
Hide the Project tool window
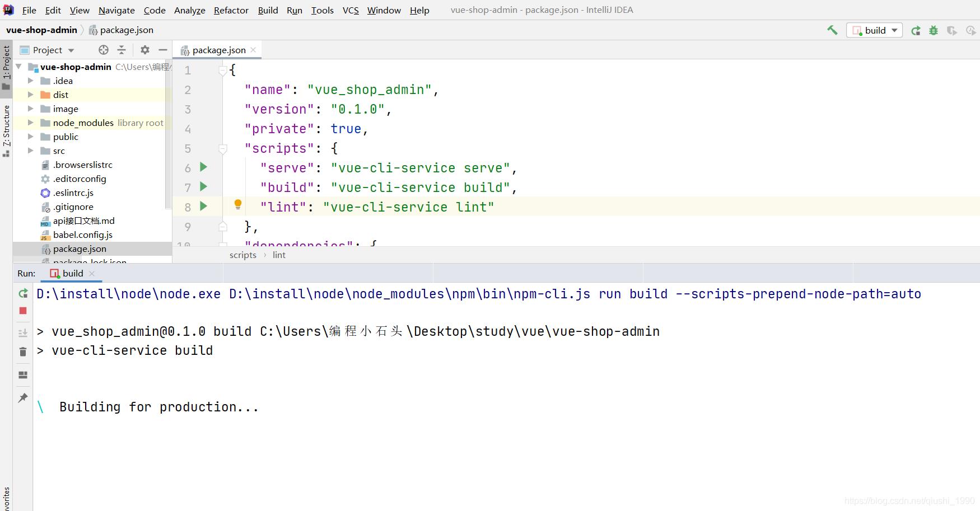[x=163, y=50]
